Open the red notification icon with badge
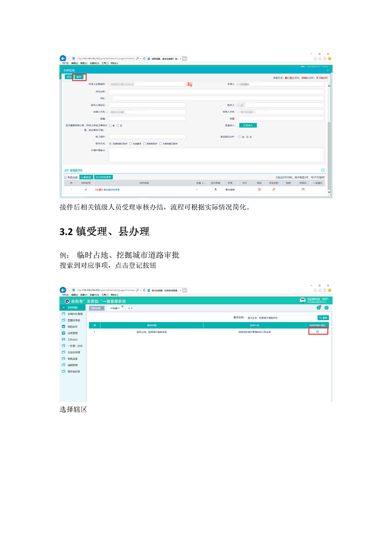Viewport: 392px width, 555px height. click(x=319, y=308)
